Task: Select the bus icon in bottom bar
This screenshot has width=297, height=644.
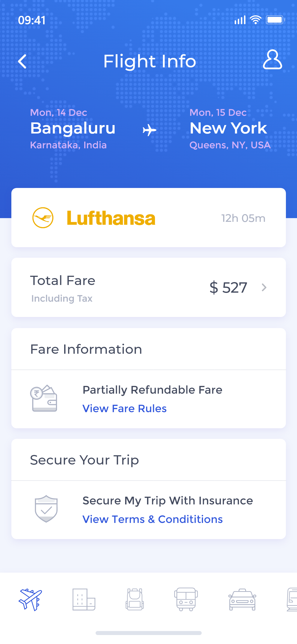Action: [x=186, y=600]
